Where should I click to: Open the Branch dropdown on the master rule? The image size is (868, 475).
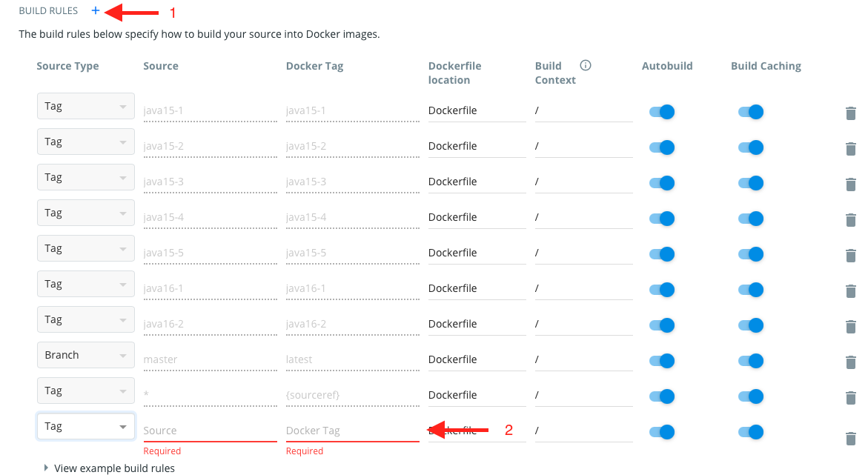coord(85,355)
